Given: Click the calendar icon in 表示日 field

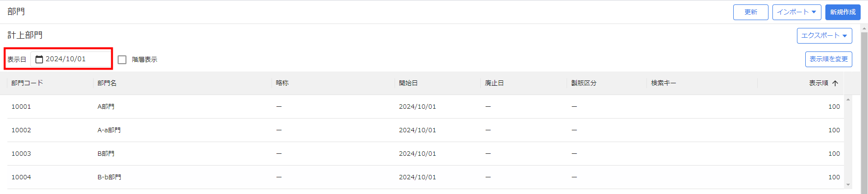Looking at the screenshot, I should (x=39, y=59).
